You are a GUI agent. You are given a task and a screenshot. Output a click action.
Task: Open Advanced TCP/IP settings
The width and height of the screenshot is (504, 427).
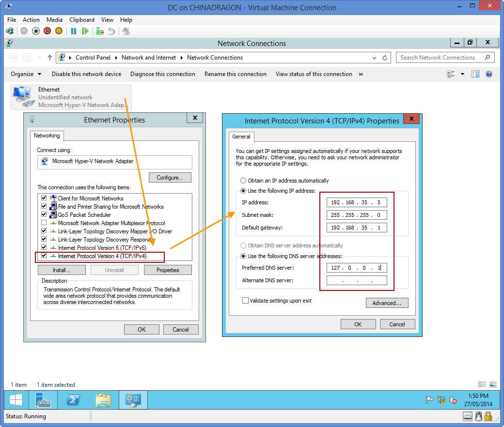click(387, 303)
